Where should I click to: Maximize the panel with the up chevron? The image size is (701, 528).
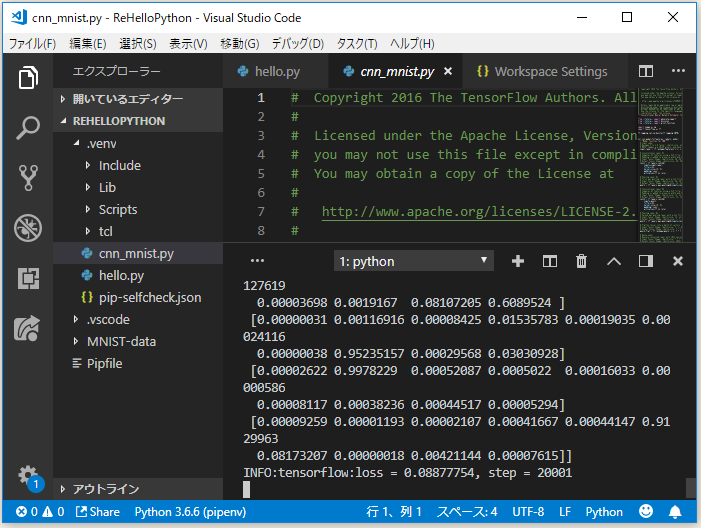(x=614, y=261)
